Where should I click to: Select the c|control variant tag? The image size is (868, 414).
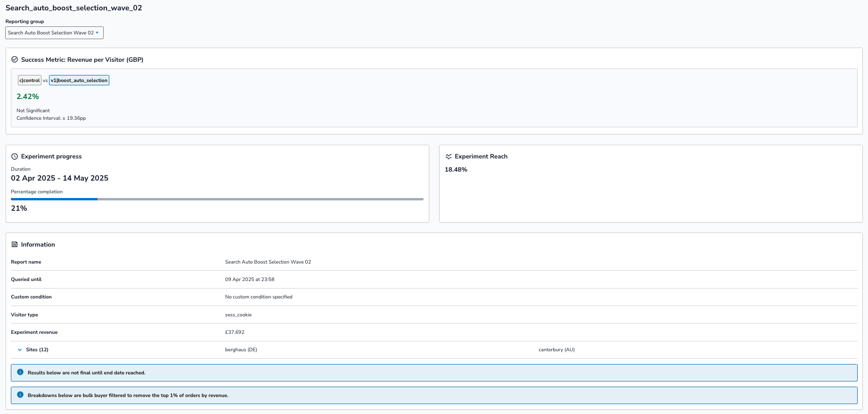(x=30, y=81)
